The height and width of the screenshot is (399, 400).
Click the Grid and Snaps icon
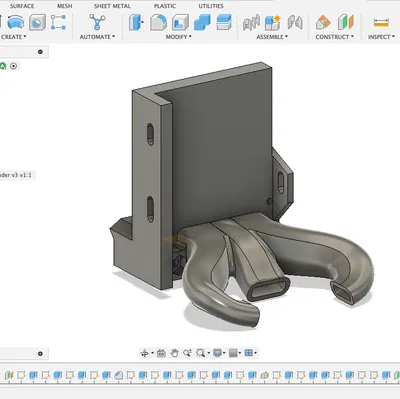click(x=233, y=353)
